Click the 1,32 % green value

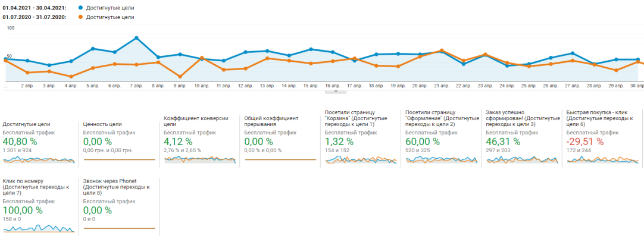pos(339,141)
